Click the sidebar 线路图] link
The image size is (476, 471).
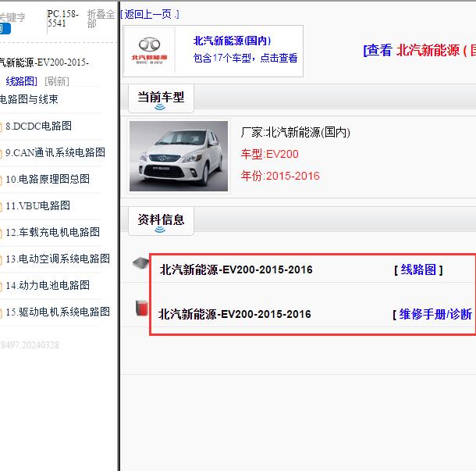click(x=21, y=81)
